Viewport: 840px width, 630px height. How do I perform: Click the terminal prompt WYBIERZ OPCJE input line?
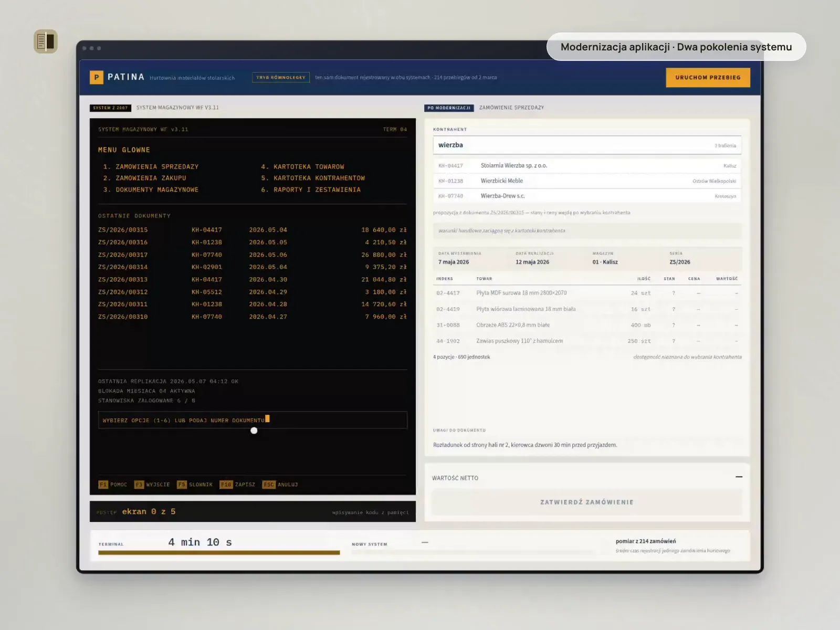point(253,420)
